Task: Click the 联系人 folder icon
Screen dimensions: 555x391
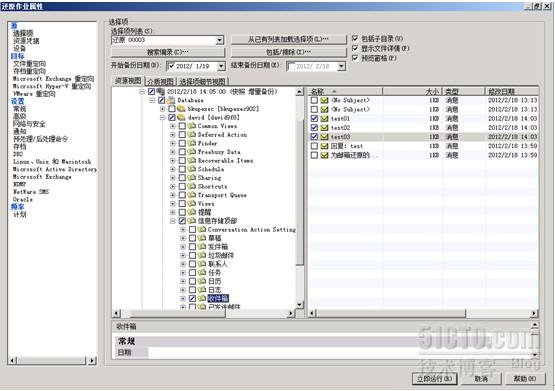Action: point(202,264)
